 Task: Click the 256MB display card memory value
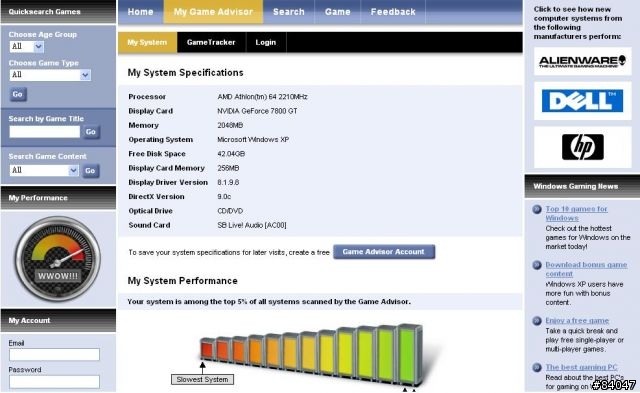[228, 168]
